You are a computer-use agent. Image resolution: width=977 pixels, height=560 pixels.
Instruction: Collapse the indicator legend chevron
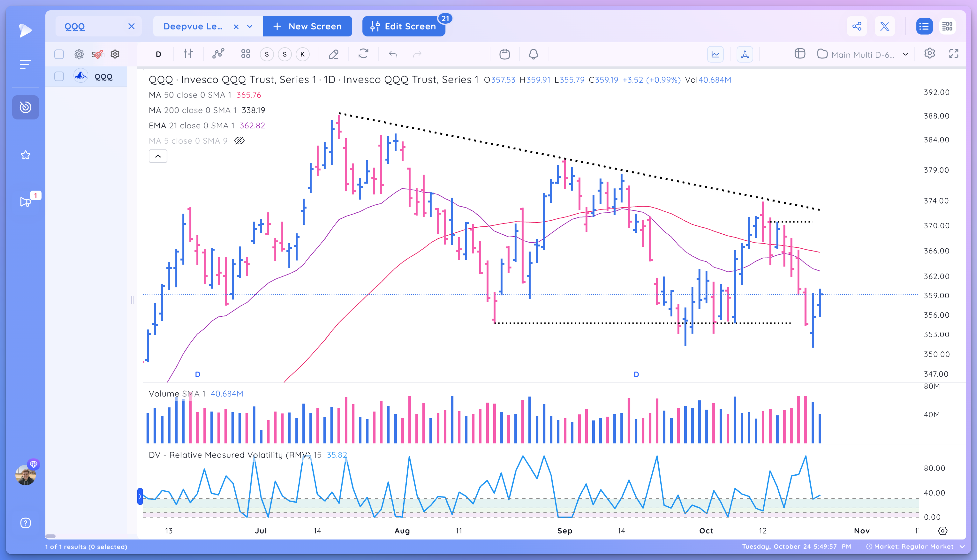[158, 156]
